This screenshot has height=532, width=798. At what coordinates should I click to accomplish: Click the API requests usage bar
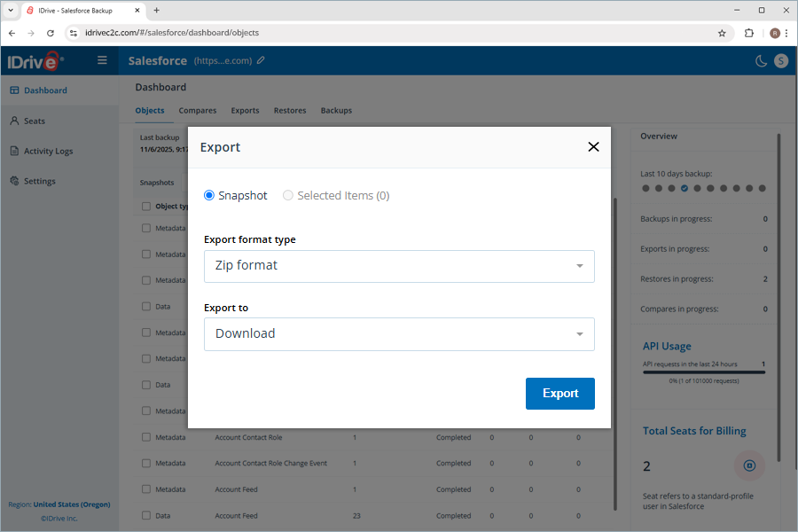click(x=702, y=372)
